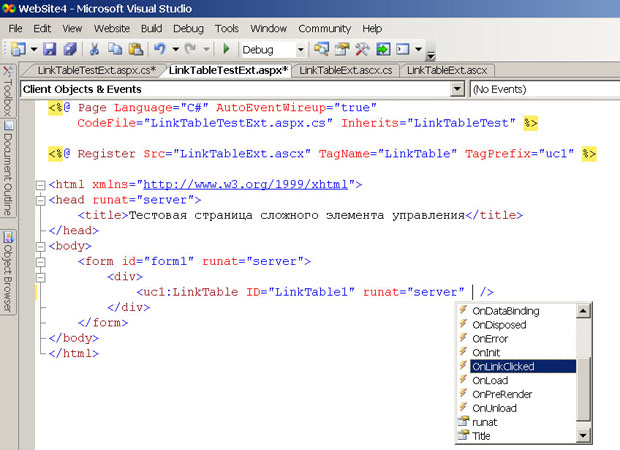The image size is (620, 450).
Task: Cut selection with scissors icon
Action: point(94,49)
